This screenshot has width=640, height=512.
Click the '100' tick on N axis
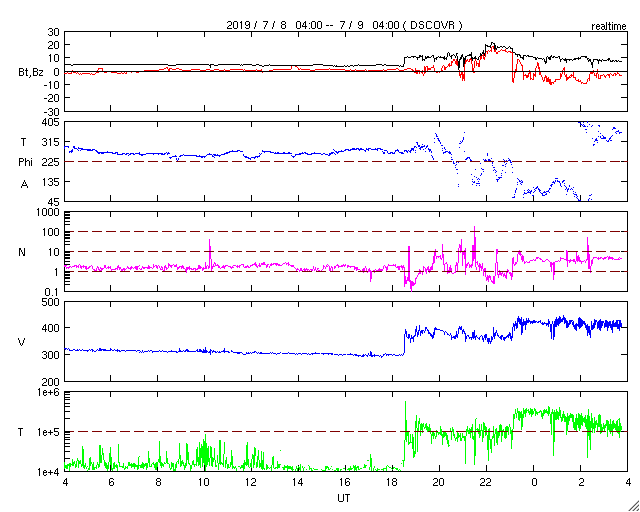tap(51, 232)
